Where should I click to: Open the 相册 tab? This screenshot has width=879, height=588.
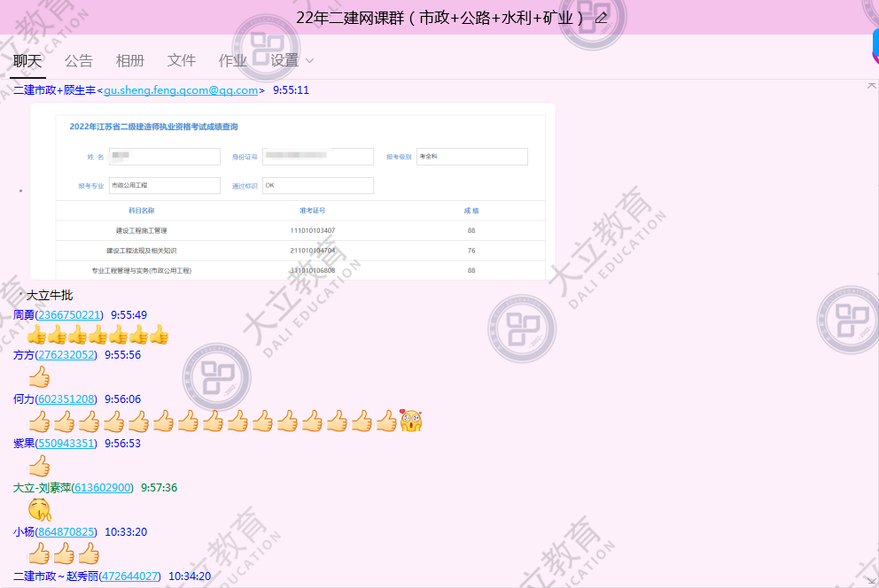point(130,60)
